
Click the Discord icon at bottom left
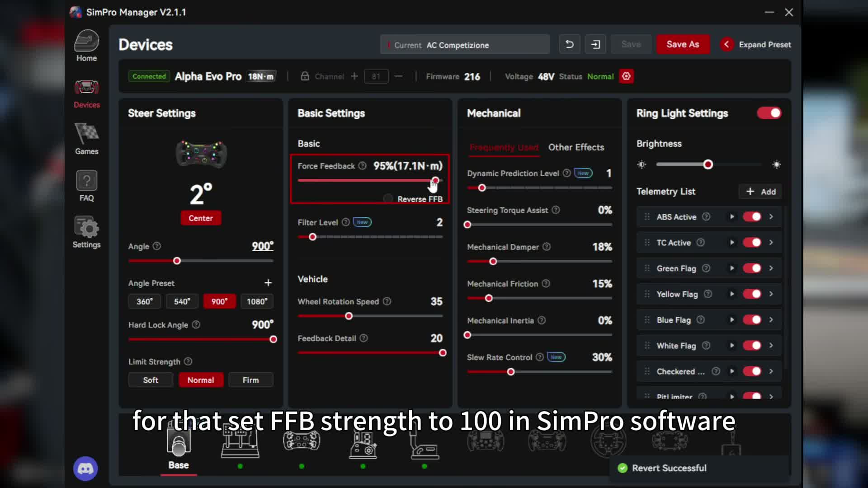point(85,469)
